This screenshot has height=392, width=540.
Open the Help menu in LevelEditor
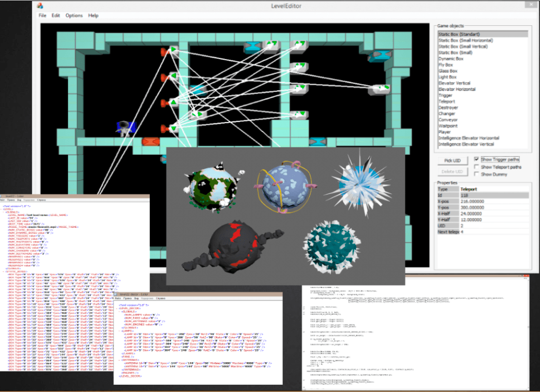(x=93, y=15)
